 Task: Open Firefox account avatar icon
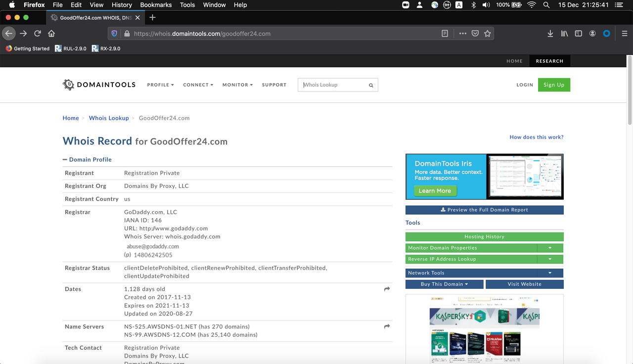coord(592,34)
